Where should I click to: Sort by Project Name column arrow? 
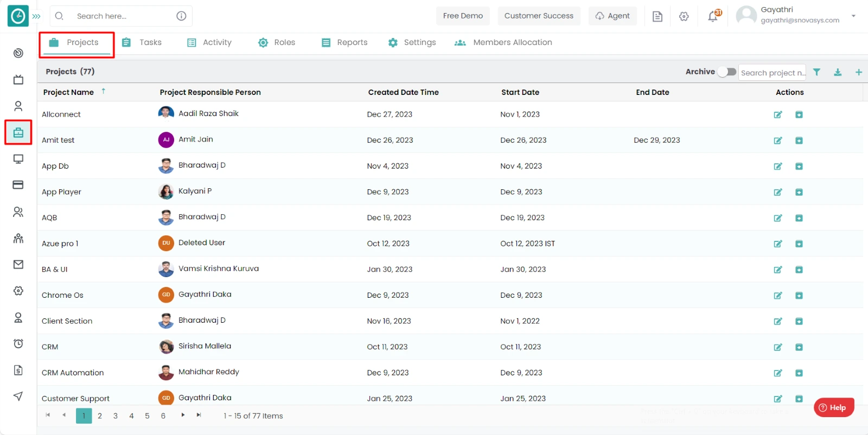103,91
